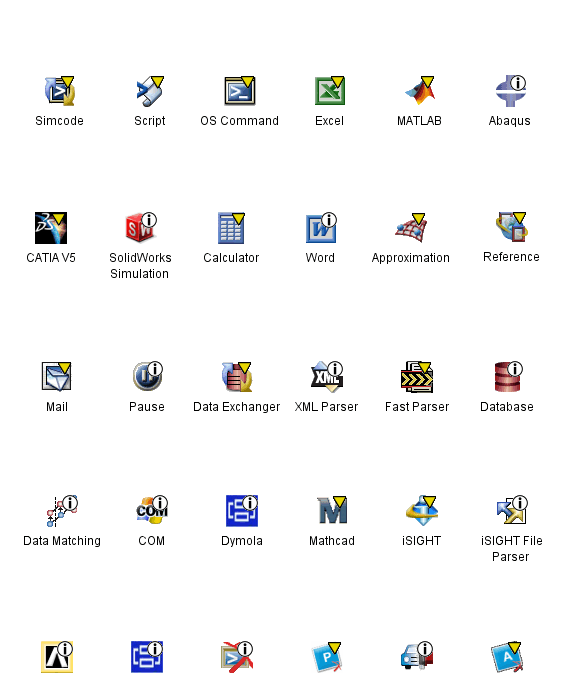
Task: Open the OS Command component
Action: 239,91
